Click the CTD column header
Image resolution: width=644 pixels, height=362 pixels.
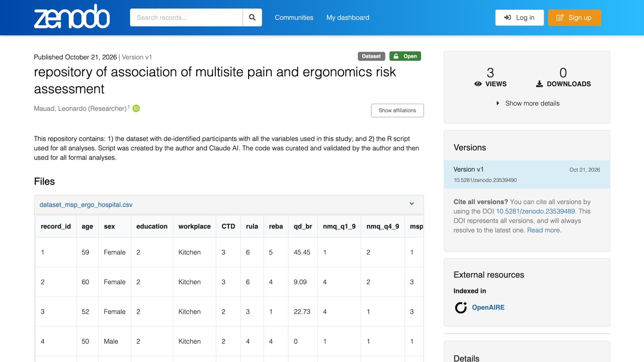coord(228,226)
